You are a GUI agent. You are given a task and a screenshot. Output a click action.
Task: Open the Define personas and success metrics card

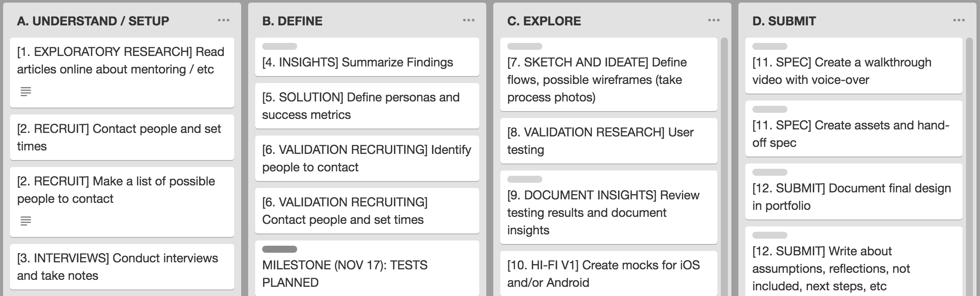(367, 106)
